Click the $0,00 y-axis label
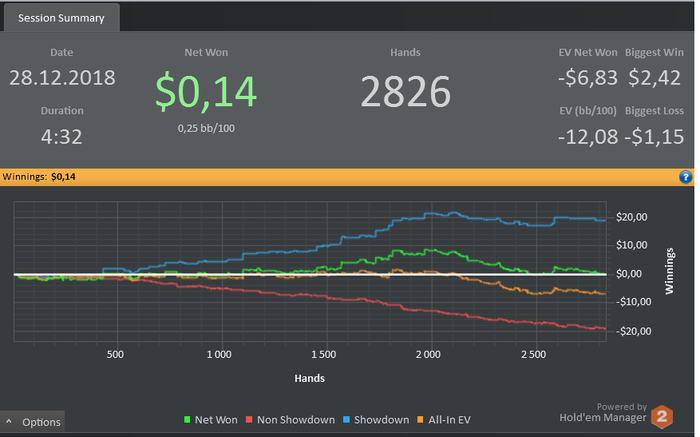Image resolution: width=700 pixels, height=437 pixels. 629,274
